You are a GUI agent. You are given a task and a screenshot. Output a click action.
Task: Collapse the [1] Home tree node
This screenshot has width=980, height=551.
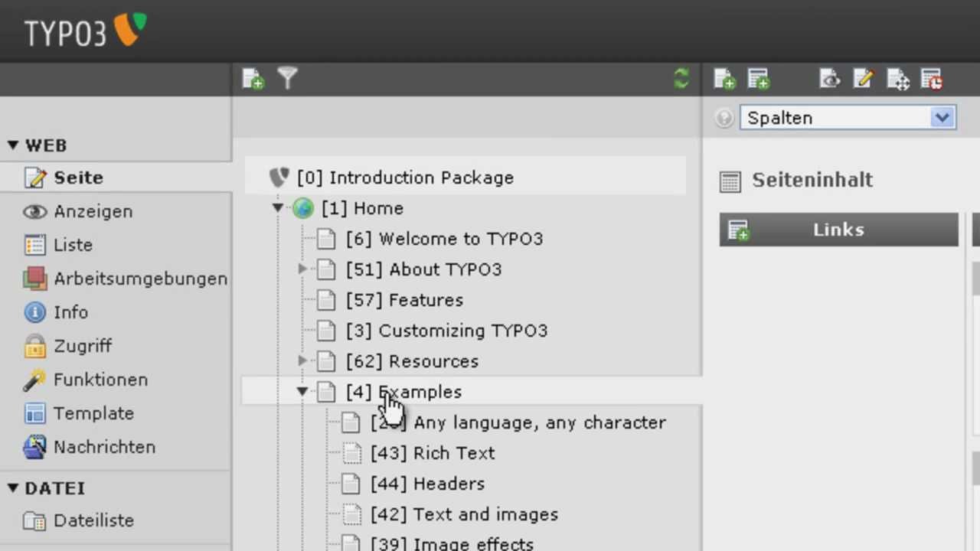tap(278, 208)
